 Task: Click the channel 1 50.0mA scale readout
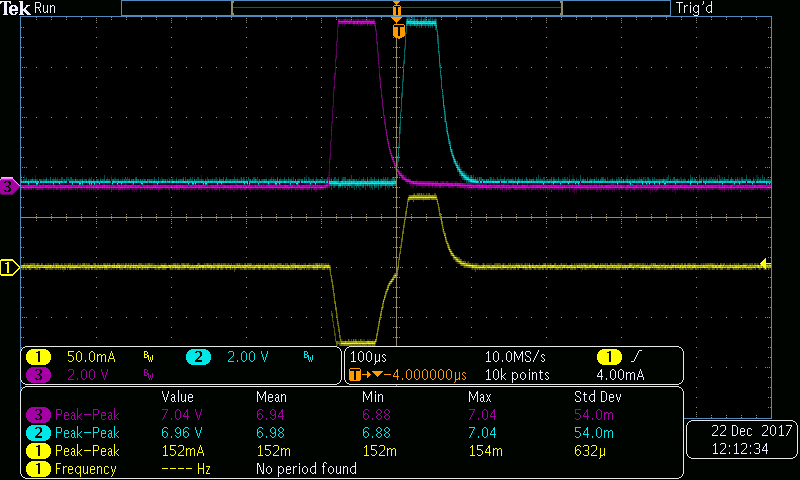88,356
